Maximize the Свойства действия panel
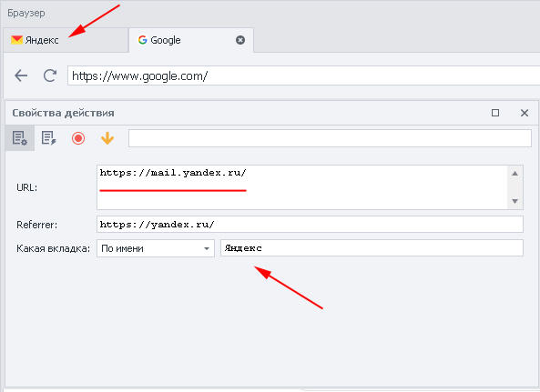The width and height of the screenshot is (540, 392). [495, 113]
